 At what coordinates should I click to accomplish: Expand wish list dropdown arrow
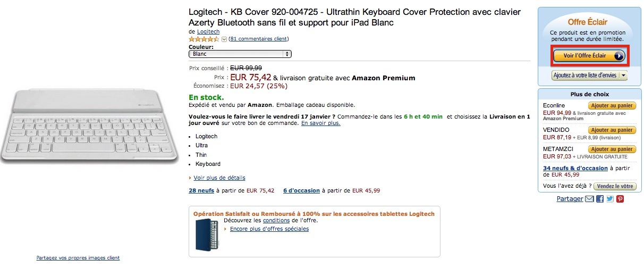pos(623,76)
